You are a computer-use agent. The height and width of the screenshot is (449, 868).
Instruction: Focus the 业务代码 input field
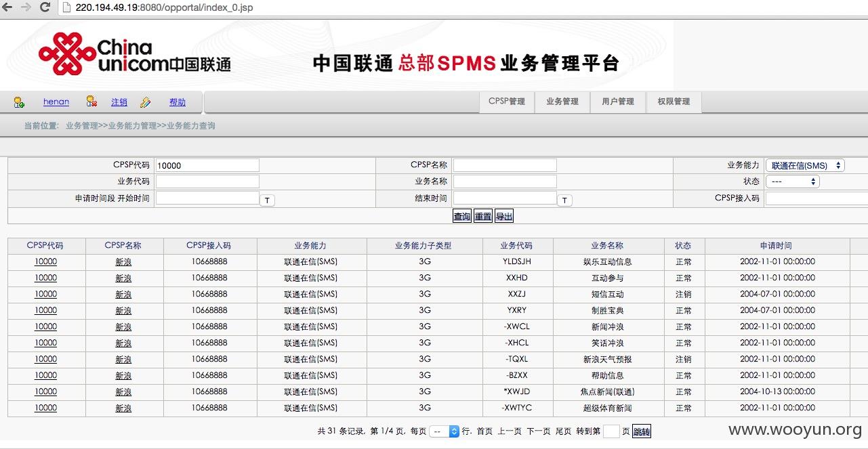point(207,181)
